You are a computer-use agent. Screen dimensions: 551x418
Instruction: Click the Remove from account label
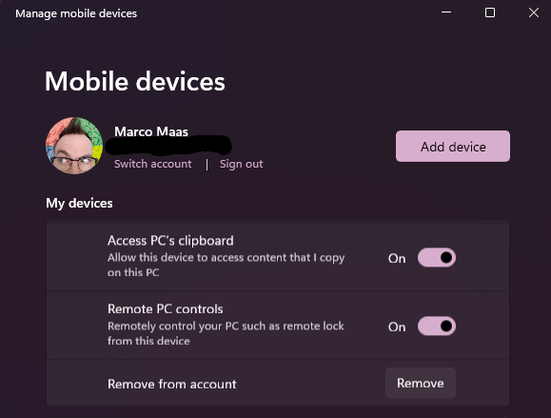pos(172,384)
